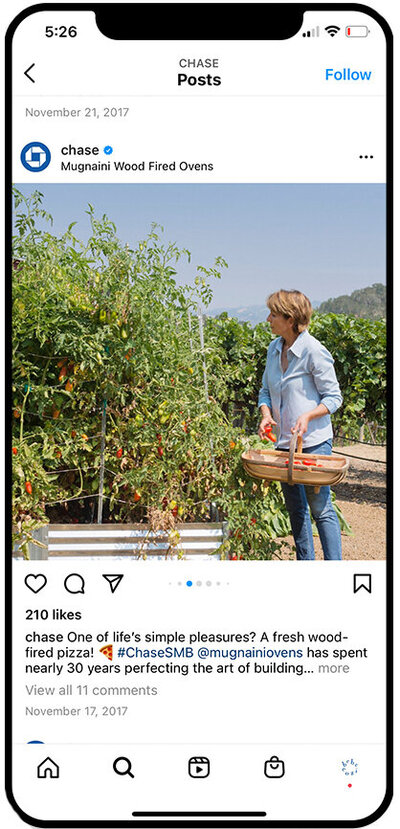Open Reels tab icon
Image resolution: width=400 pixels, height=829 pixels.
pyautogui.click(x=199, y=768)
